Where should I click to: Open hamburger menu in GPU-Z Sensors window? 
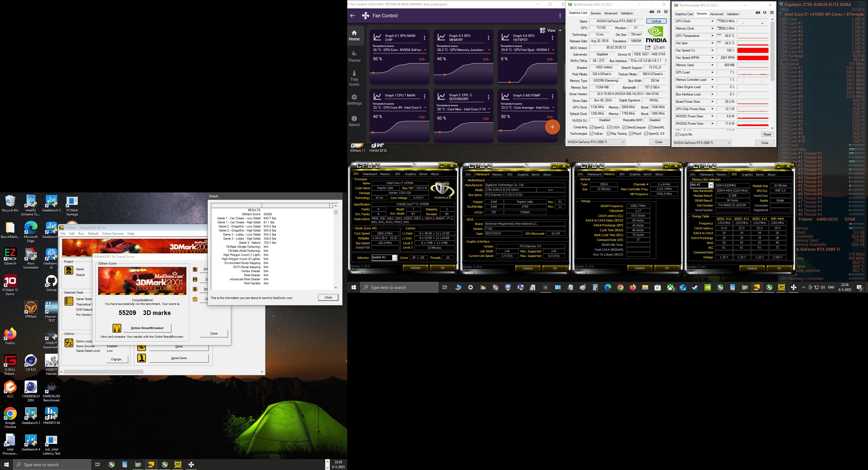click(x=772, y=13)
